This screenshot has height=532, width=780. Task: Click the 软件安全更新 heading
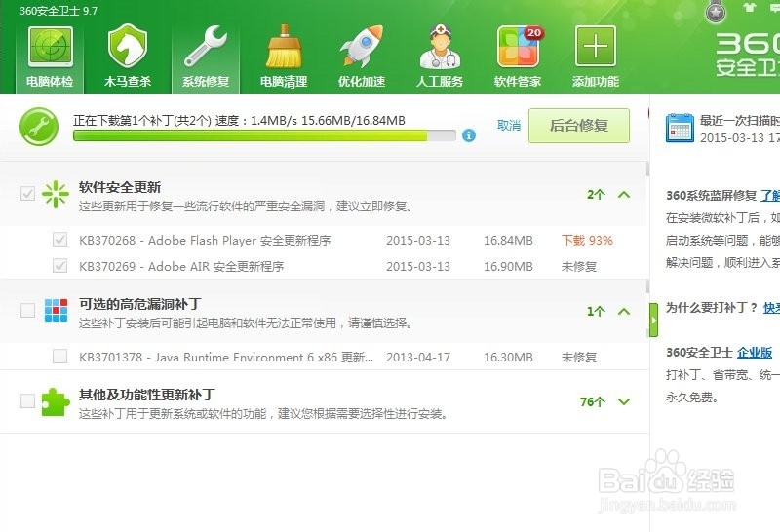tap(120, 187)
